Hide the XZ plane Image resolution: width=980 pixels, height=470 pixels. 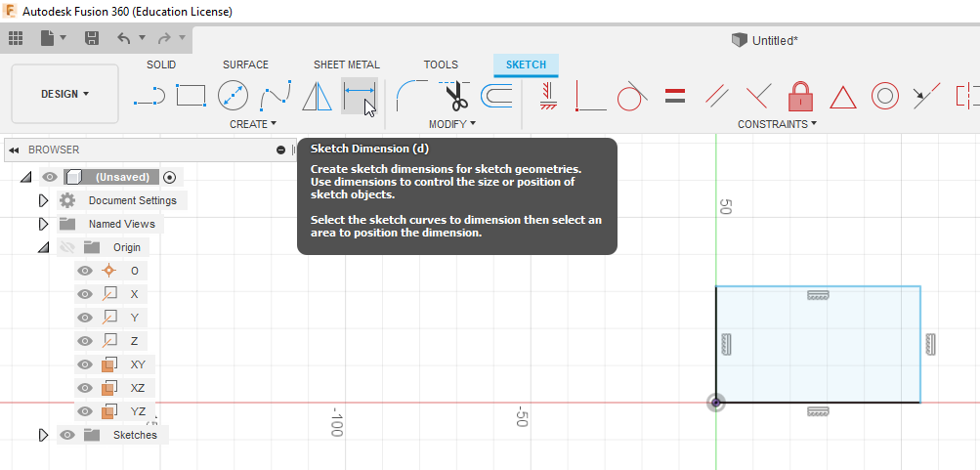pos(84,388)
